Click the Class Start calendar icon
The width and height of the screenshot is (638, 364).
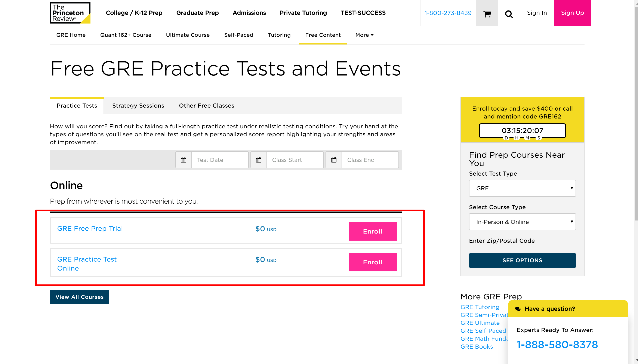point(259,160)
